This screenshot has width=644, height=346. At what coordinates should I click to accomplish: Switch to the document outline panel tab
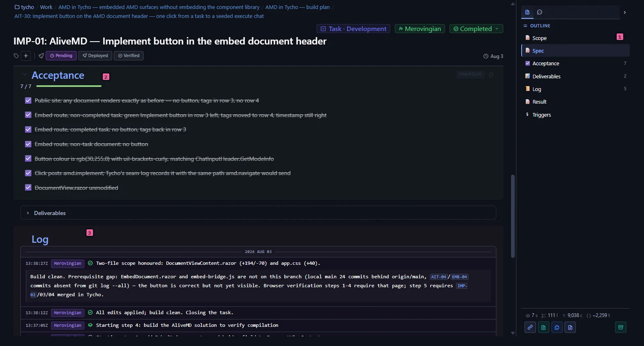coord(527,12)
